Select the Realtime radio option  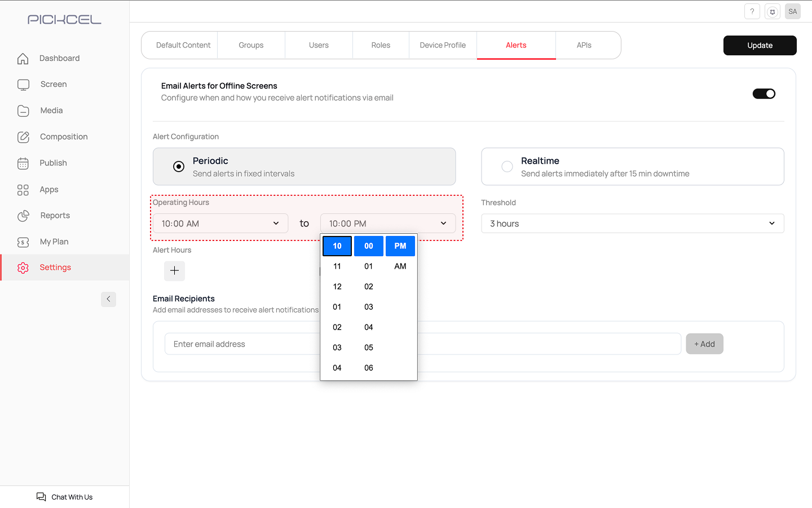pyautogui.click(x=507, y=167)
